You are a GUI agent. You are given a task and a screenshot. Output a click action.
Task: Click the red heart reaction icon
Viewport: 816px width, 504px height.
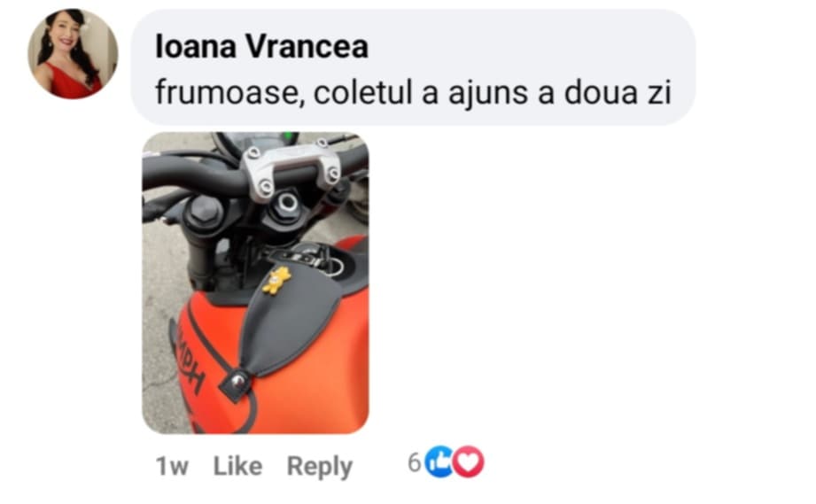point(469,461)
